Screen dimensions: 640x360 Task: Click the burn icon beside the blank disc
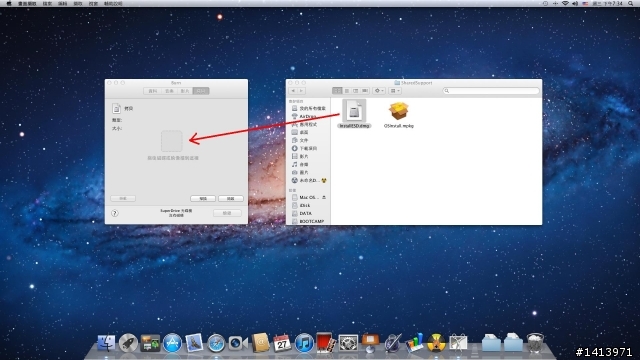tap(324, 180)
